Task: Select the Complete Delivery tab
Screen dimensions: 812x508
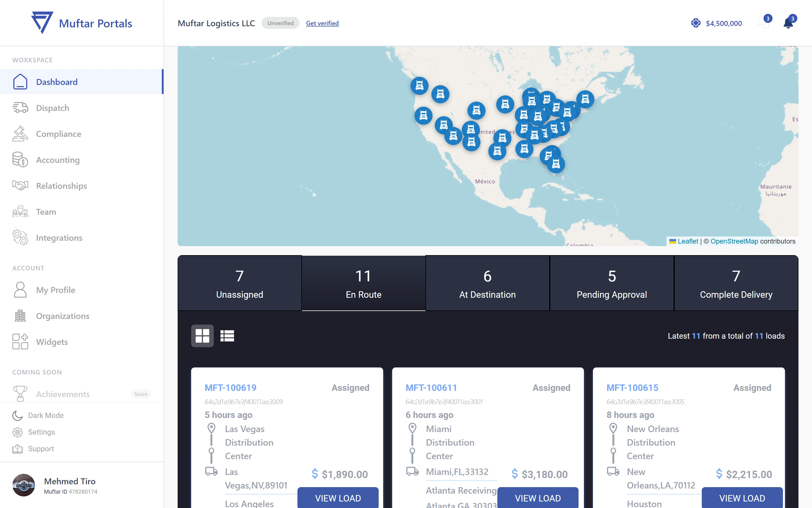Action: coord(736,283)
